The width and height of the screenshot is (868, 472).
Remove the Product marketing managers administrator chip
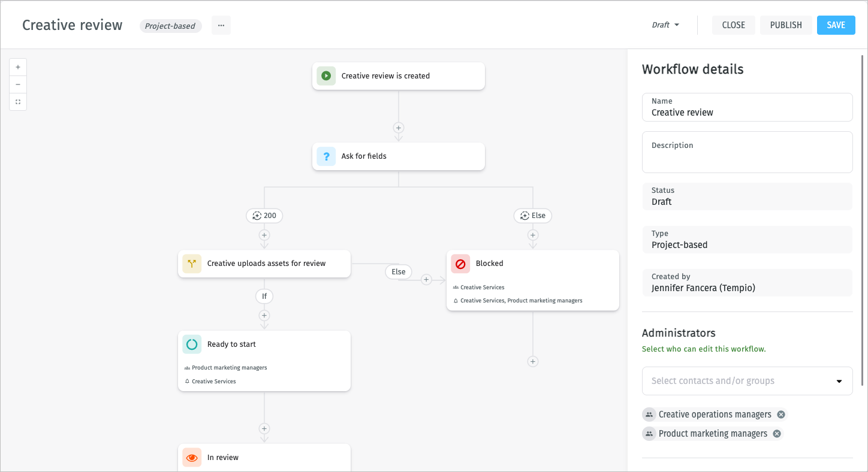click(776, 433)
